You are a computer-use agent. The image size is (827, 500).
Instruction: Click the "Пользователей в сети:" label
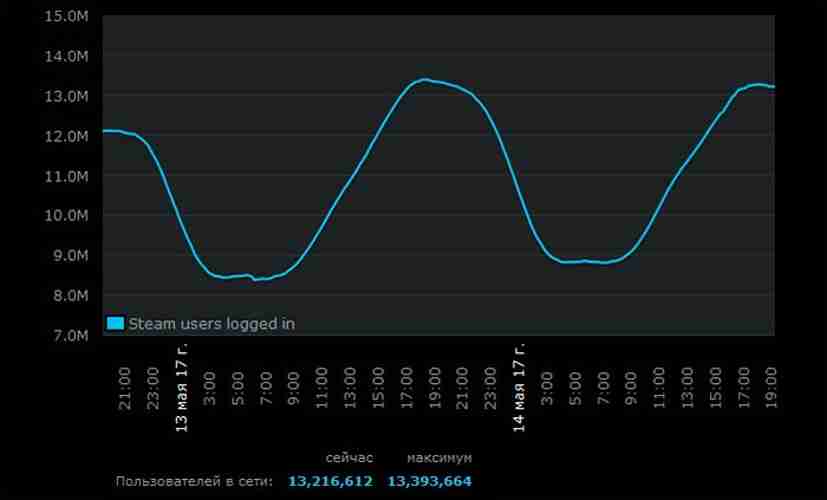pyautogui.click(x=194, y=482)
